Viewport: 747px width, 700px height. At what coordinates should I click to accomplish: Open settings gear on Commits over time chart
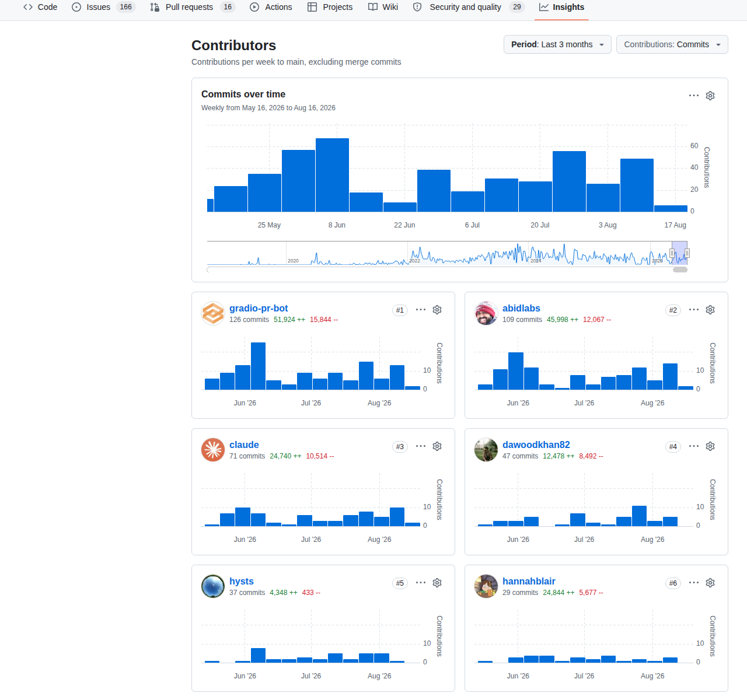tap(710, 96)
